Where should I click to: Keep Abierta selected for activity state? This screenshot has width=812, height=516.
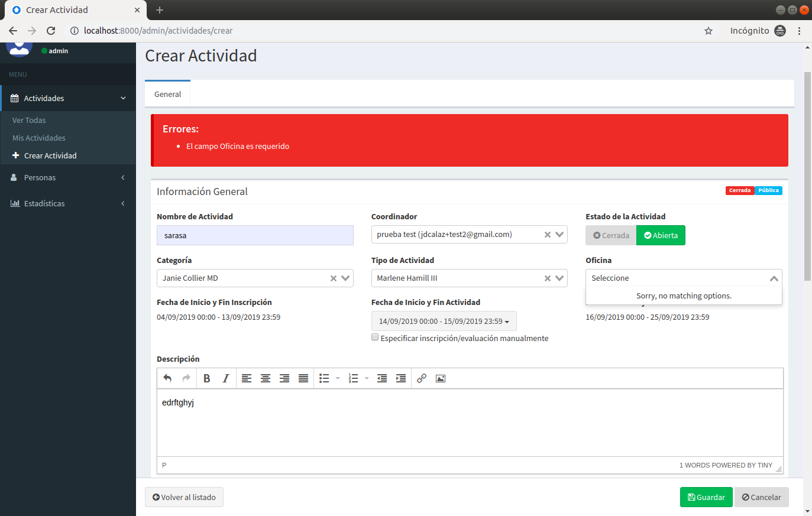(x=661, y=235)
